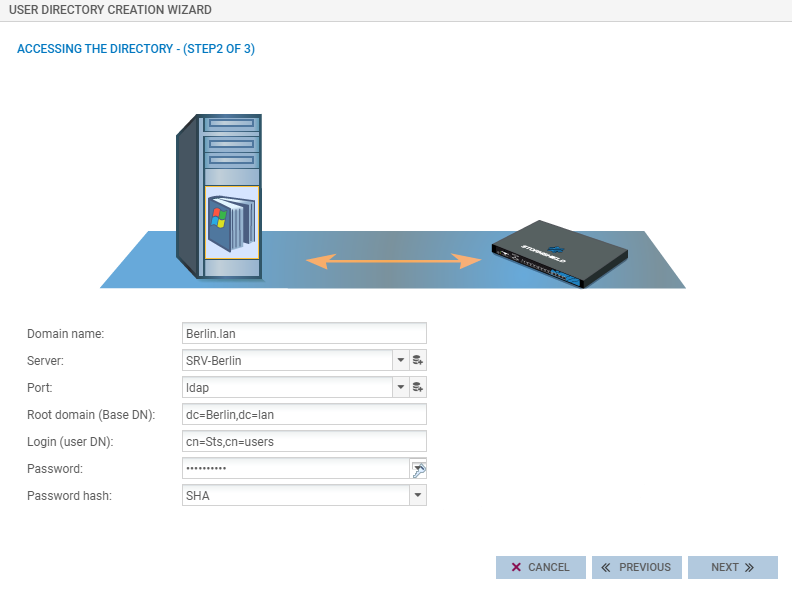792x593 pixels.
Task: Select the Login (user DN) text box
Action: pos(304,441)
